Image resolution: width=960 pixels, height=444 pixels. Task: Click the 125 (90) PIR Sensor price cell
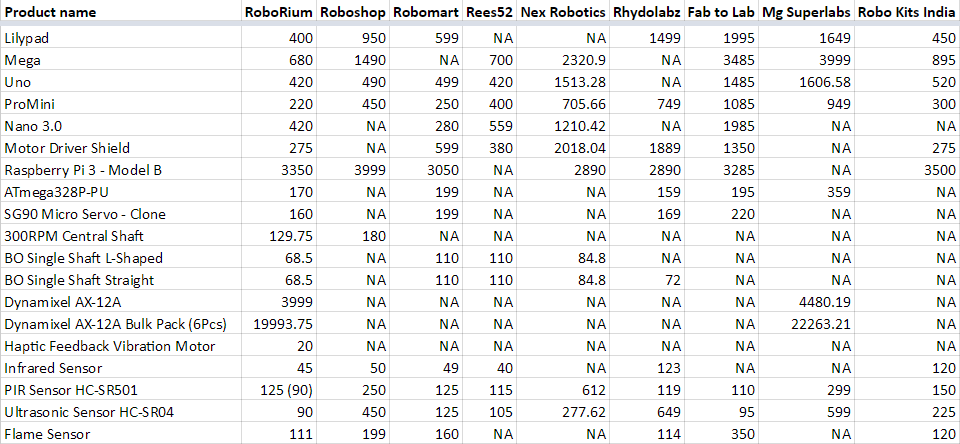point(279,391)
